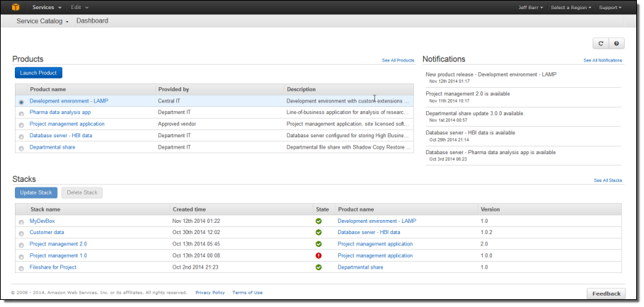This screenshot has width=644, height=307.
Task: Sort by the Created time column header
Action: click(x=190, y=209)
